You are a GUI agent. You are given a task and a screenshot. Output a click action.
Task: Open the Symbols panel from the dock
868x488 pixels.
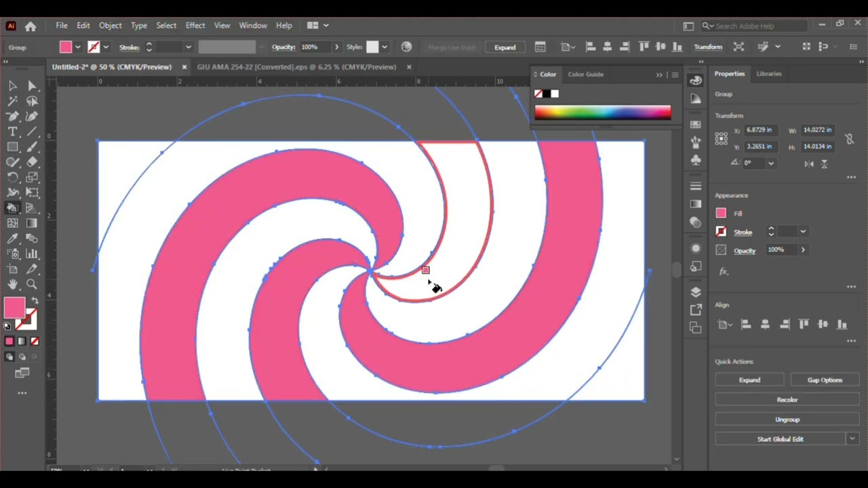point(696,160)
